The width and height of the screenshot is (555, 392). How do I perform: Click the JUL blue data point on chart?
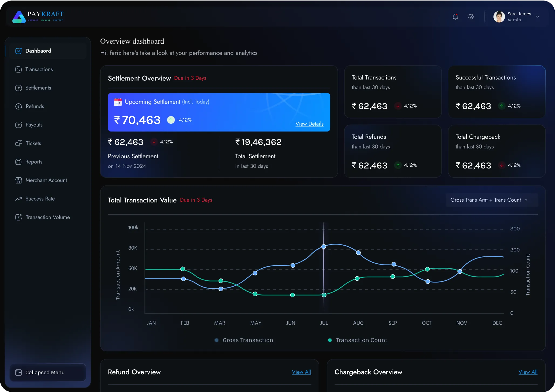pos(324,246)
